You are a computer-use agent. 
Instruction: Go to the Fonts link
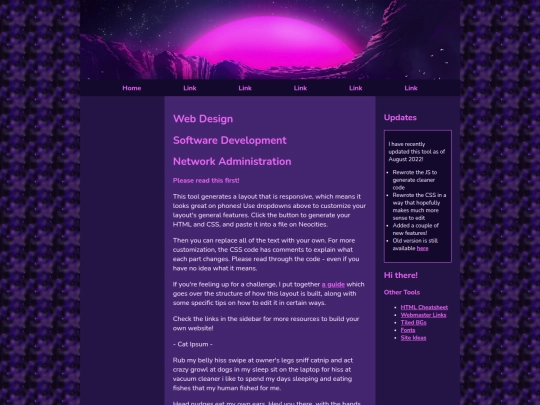click(x=408, y=330)
